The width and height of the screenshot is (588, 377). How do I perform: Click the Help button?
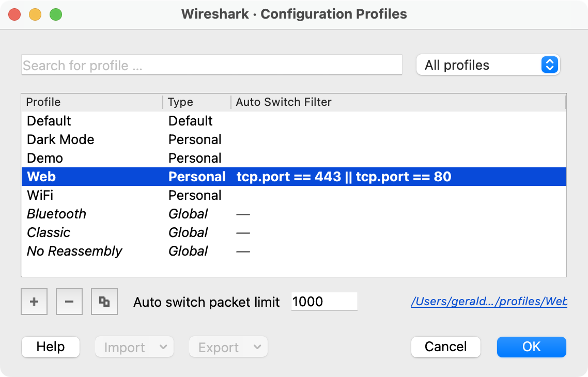(50, 347)
